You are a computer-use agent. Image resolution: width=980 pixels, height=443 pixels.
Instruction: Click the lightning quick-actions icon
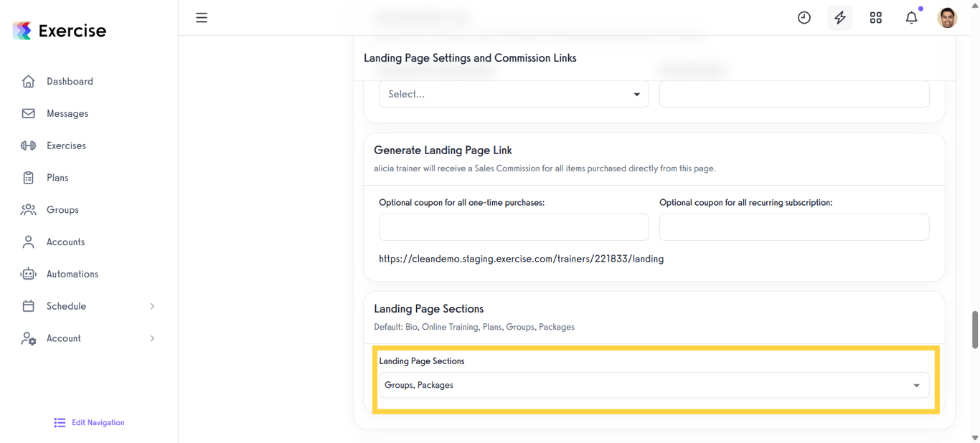click(x=839, y=17)
